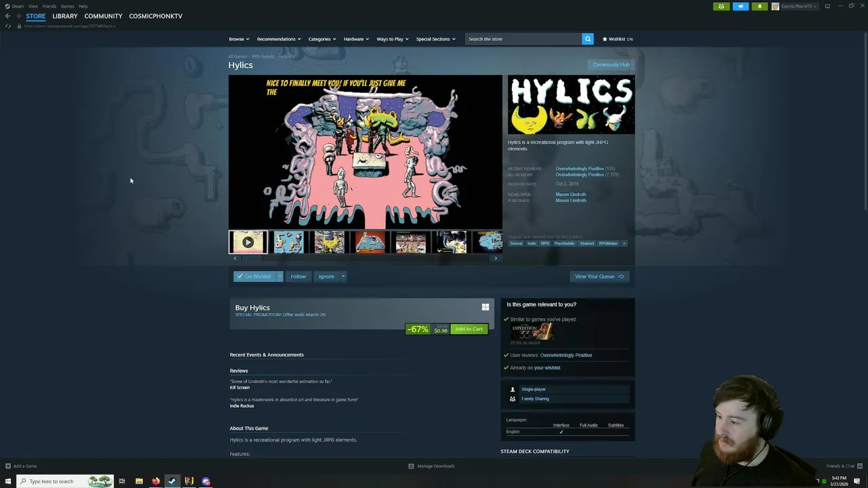This screenshot has width=868, height=488.
Task: Click the Add to Cart button
Action: [x=469, y=329]
